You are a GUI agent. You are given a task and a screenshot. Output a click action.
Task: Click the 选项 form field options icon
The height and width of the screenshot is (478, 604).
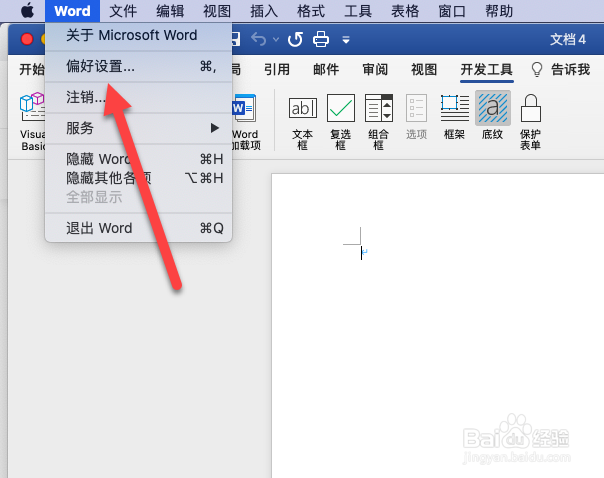click(416, 117)
